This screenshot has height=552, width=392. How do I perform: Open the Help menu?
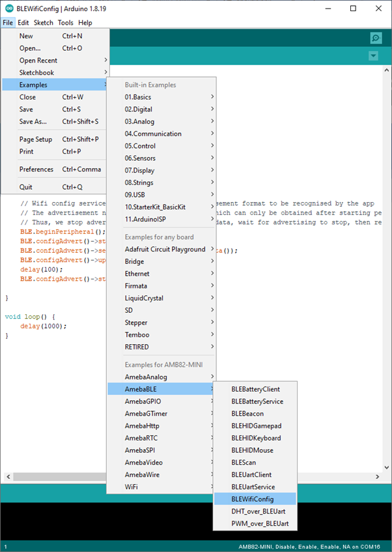[85, 23]
